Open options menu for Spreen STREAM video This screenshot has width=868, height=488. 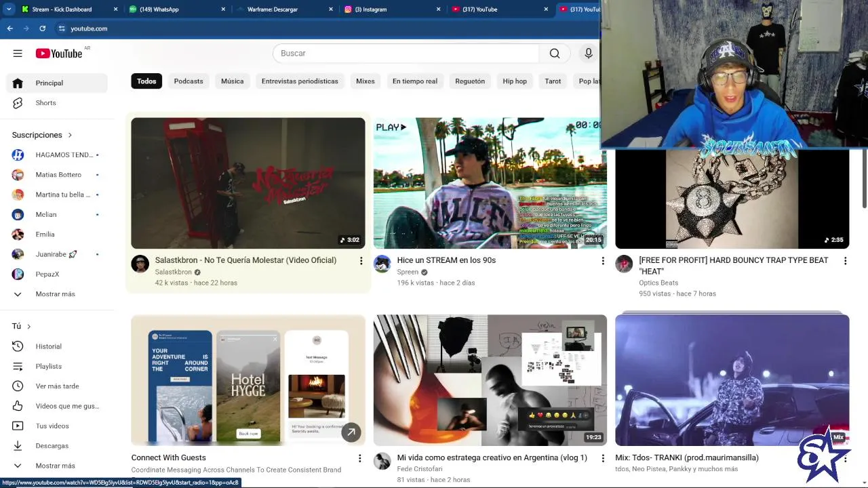coord(603,261)
